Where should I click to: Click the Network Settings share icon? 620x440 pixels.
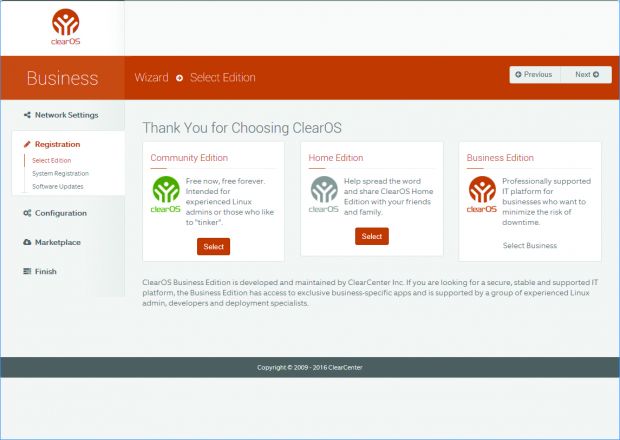pyautogui.click(x=27, y=115)
